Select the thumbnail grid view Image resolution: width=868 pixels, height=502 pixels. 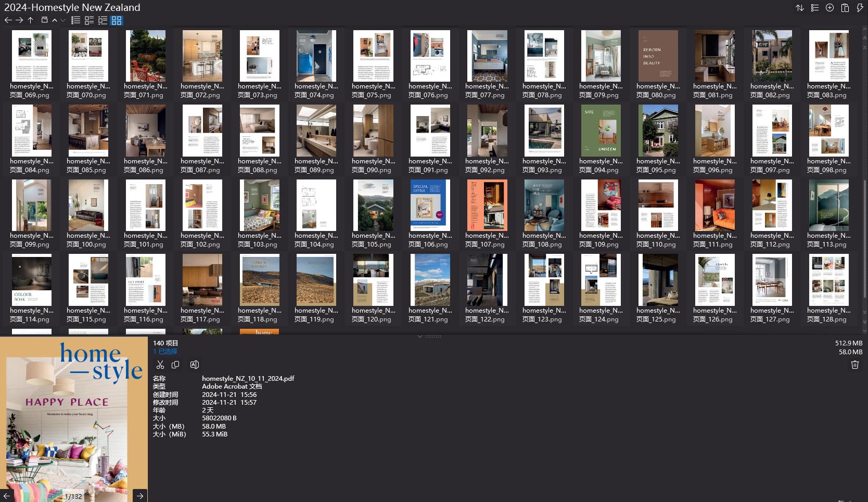(x=117, y=20)
